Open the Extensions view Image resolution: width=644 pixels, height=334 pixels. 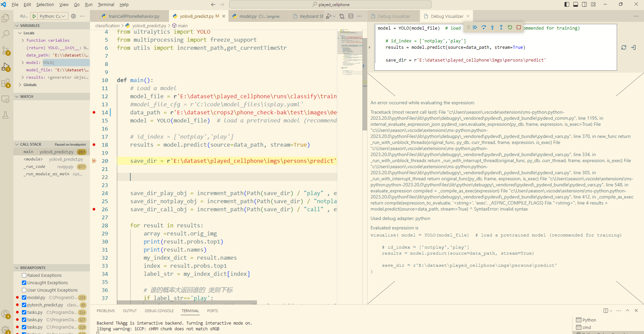pos(6,83)
